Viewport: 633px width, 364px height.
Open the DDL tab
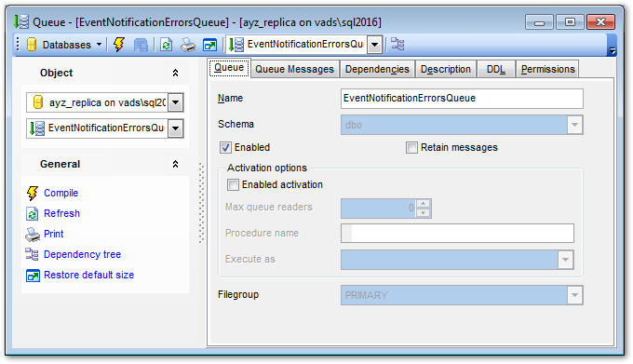pos(496,70)
